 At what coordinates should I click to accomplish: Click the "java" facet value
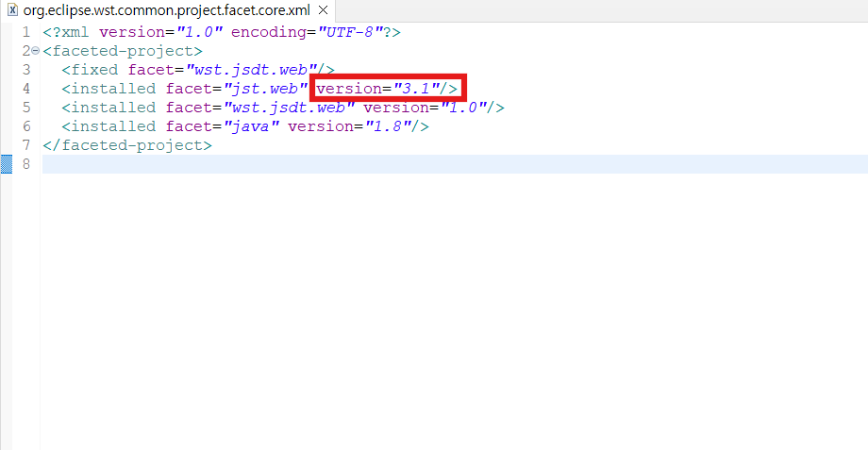pos(251,126)
